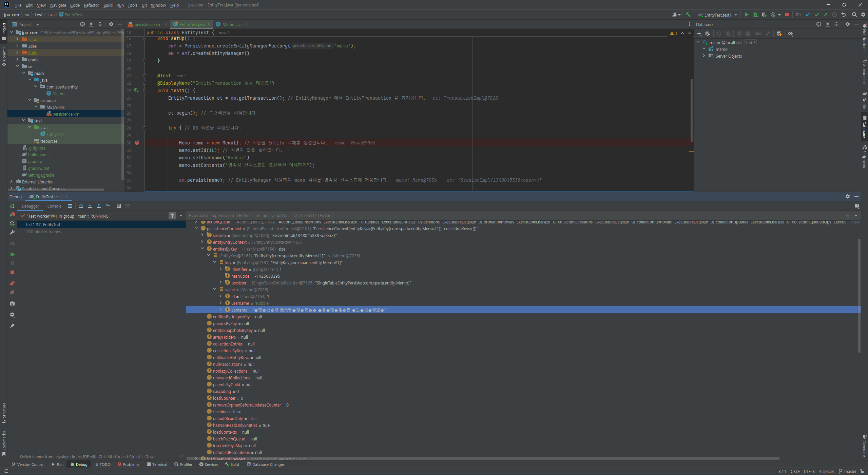Click the Step Into icon in debugger
Image resolution: width=868 pixels, height=475 pixels.
(90, 206)
